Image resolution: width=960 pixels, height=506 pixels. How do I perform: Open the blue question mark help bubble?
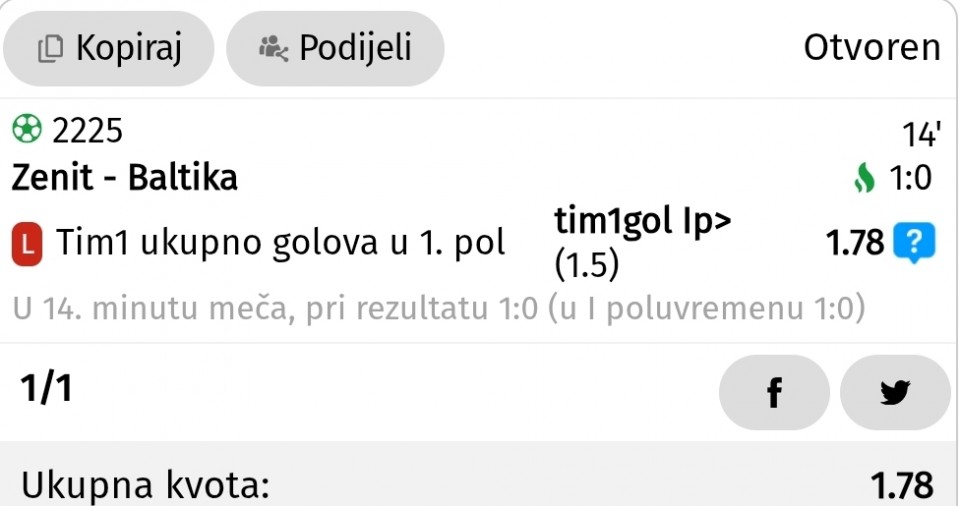(914, 243)
